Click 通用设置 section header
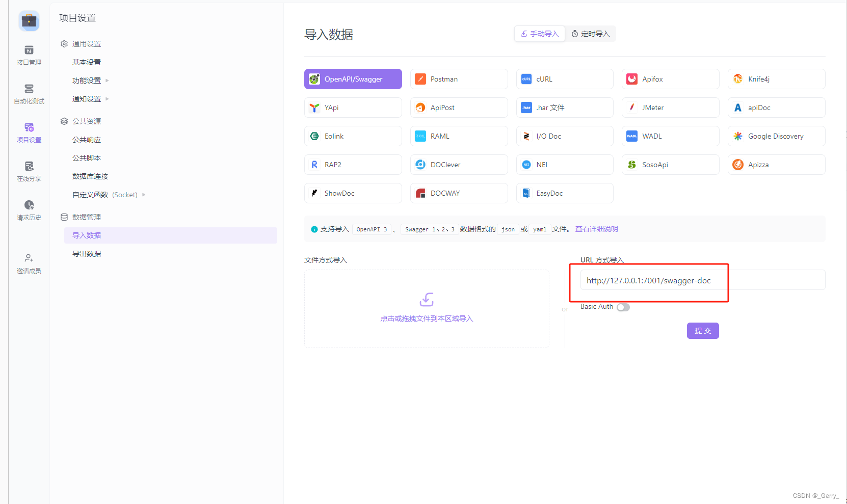The height and width of the screenshot is (504, 847). tap(81, 44)
